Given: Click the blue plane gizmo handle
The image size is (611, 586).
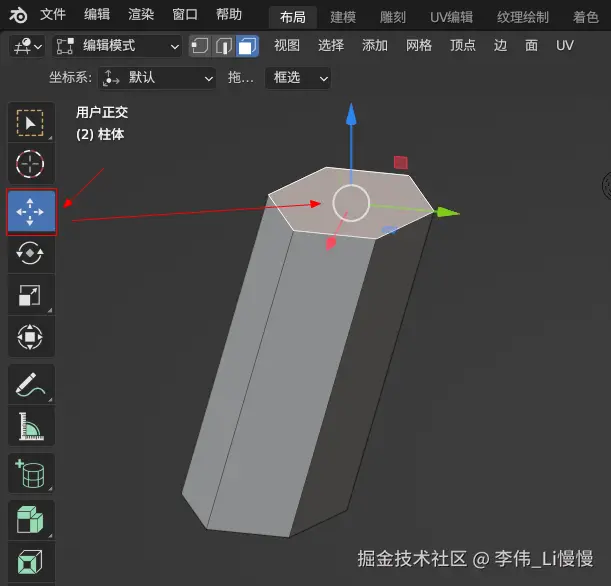Looking at the screenshot, I should [x=389, y=230].
